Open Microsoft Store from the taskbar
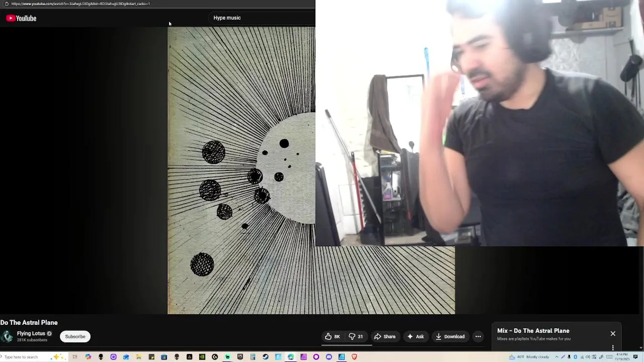The width and height of the screenshot is (644, 362). pyautogui.click(x=164, y=357)
